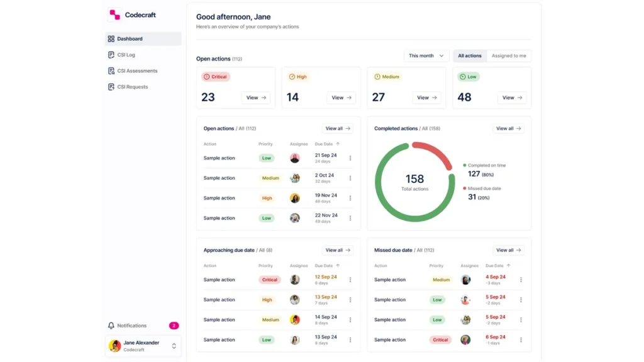Open options menu for the 21 Sep 24 action
The width and height of the screenshot is (644, 362).
(350, 158)
